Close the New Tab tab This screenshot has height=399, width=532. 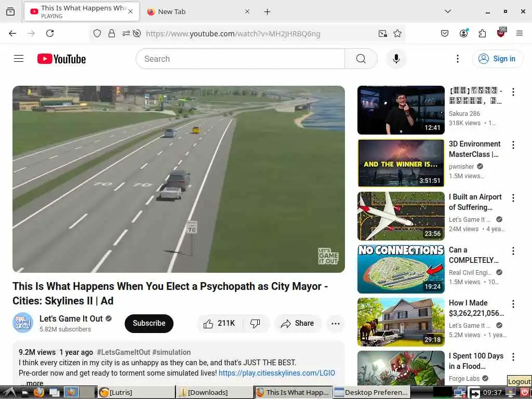tap(247, 11)
